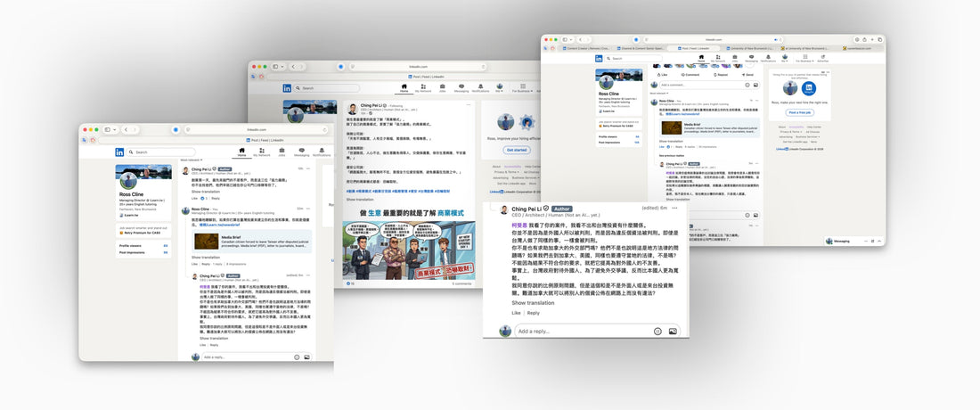Expand Me menu in the right window
This screenshot has width=980, height=410.
(785, 58)
